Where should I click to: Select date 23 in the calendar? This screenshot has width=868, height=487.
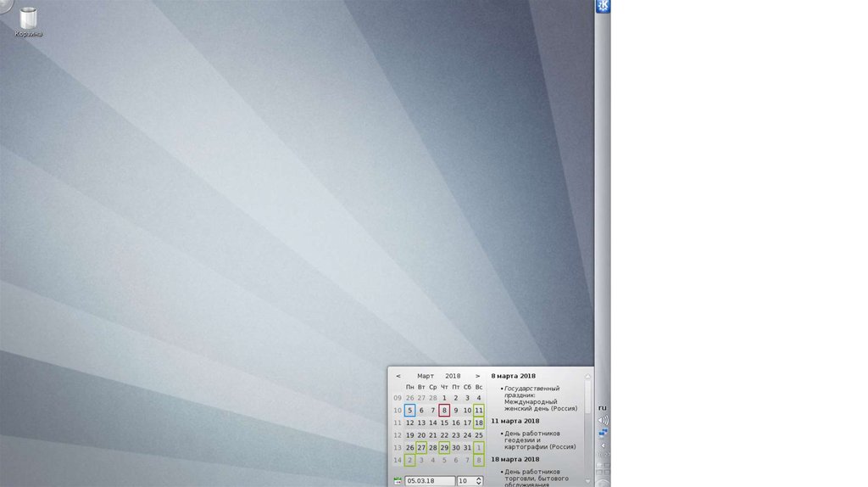455,435
